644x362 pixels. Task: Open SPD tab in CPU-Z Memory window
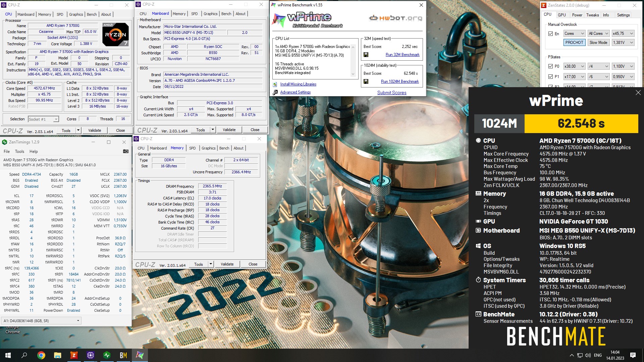[192, 148]
